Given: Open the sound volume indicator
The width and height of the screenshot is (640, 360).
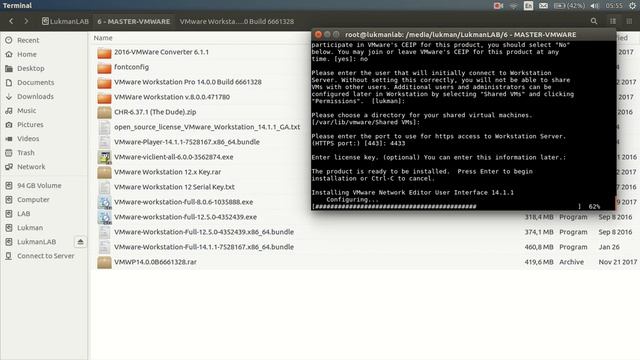Looking at the screenshot, I should [595, 6].
